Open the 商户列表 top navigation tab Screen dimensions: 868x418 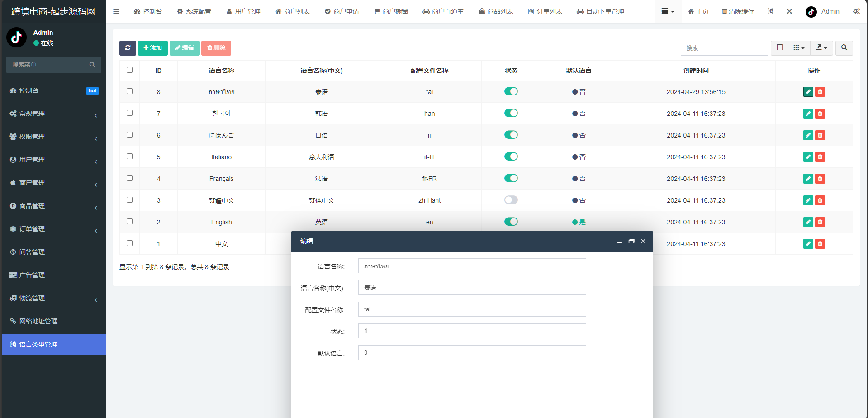[293, 11]
